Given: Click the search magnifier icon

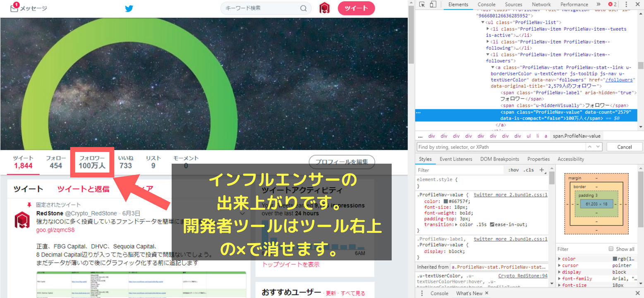Looking at the screenshot, I should click(303, 8).
